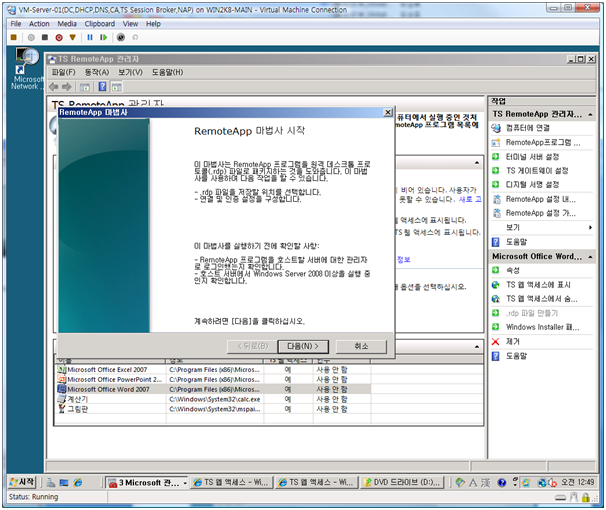Click the C:\Windows\System32\calc.exe path cell

point(214,399)
